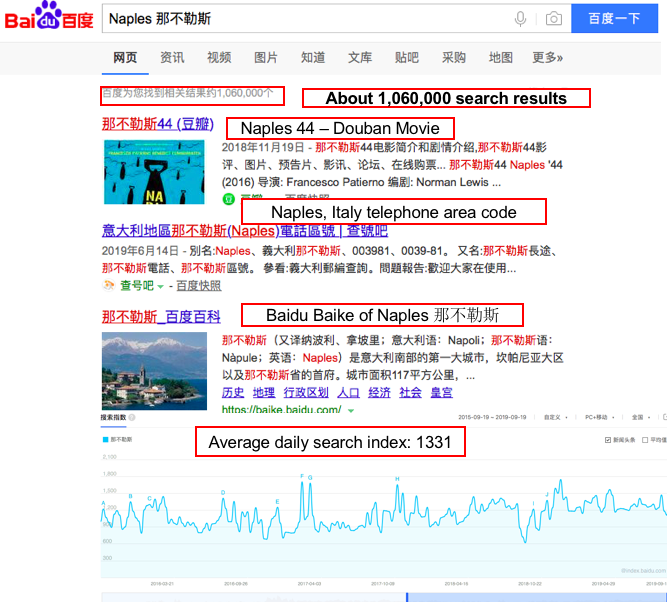Viewport: 667px width, 602px height.
Task: Open the 自定义 date range dropdown
Action: (555, 417)
